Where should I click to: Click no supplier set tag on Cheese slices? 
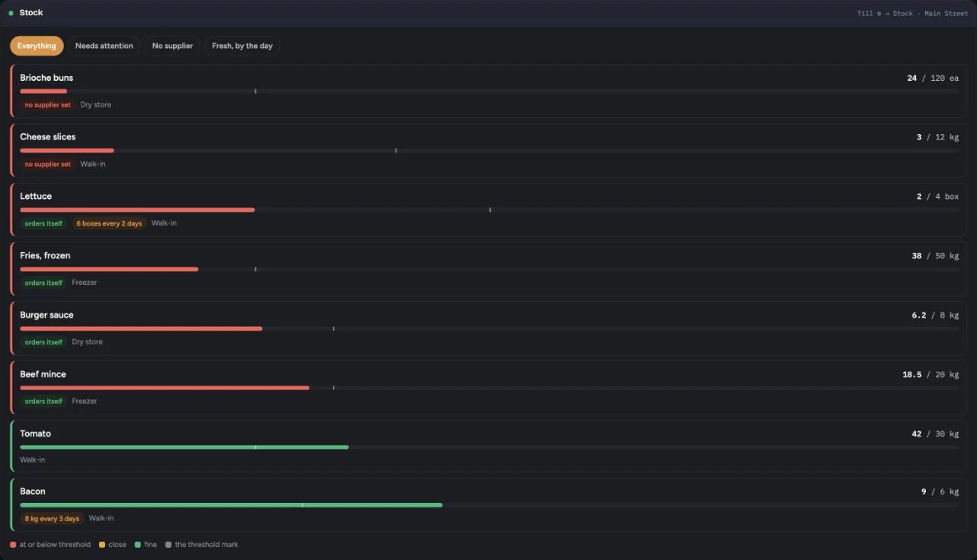click(47, 165)
